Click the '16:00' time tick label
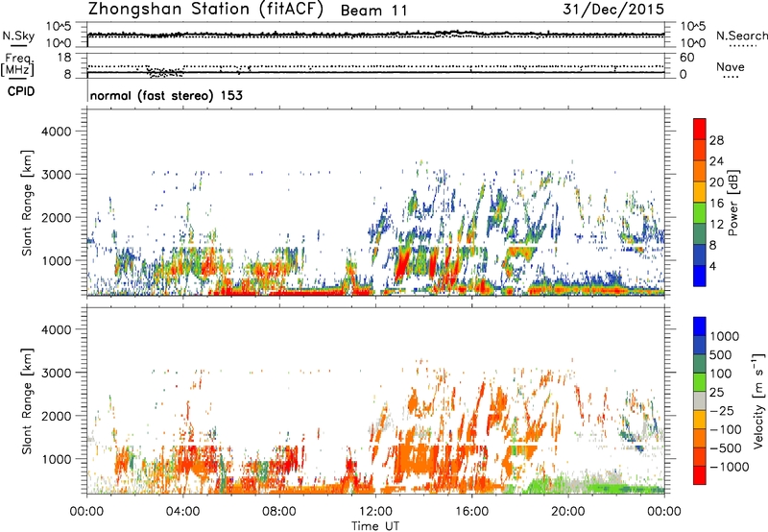 471,512
